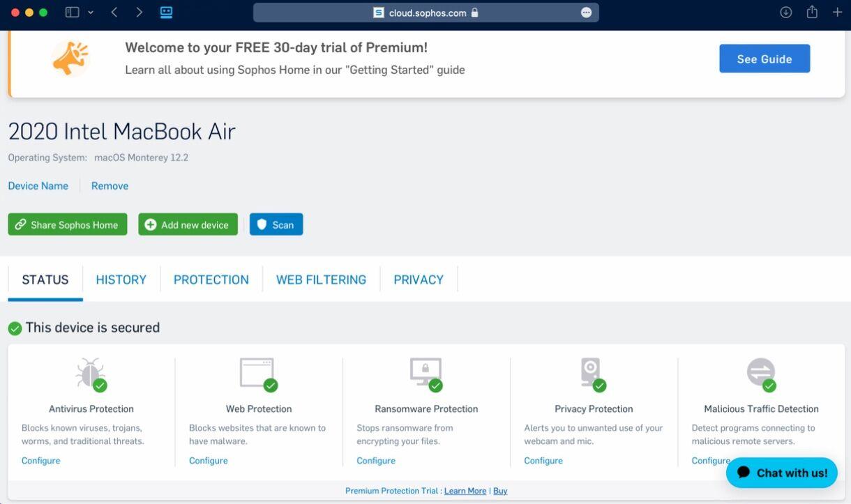Click the Add new device button

[x=188, y=224]
